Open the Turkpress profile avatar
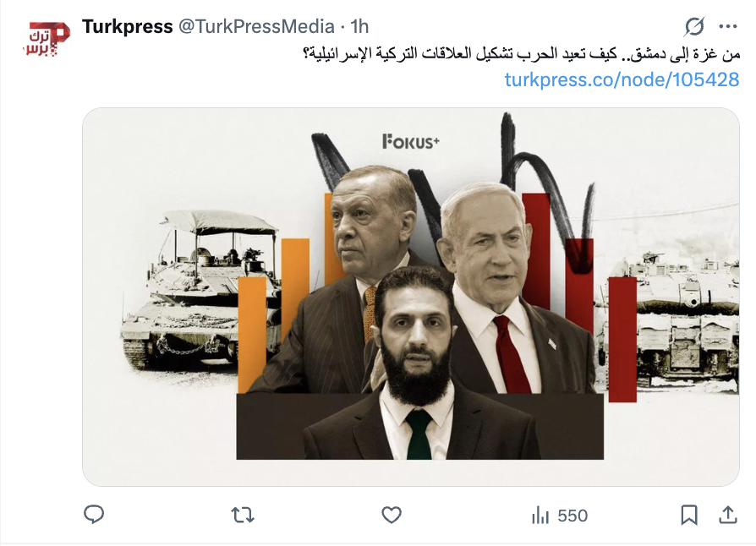This screenshot has height=546, width=756. tap(47, 39)
